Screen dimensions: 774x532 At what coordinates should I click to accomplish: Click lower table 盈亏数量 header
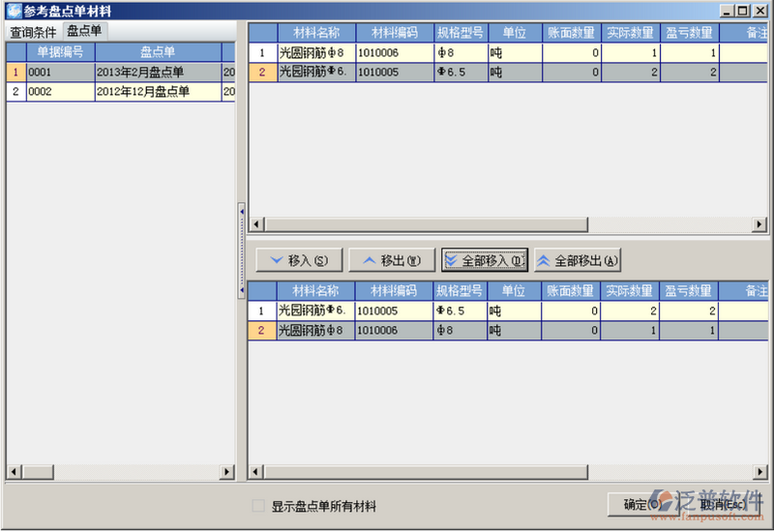tap(689, 291)
